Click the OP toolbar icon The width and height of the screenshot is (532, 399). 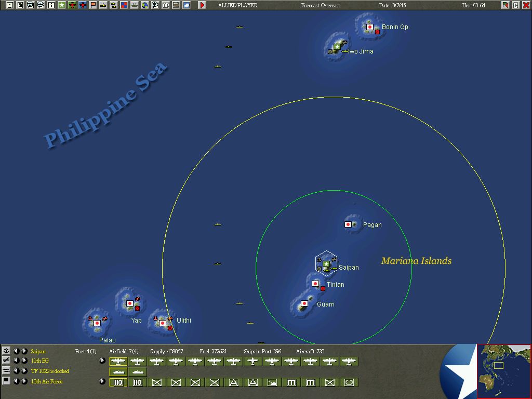166,5
